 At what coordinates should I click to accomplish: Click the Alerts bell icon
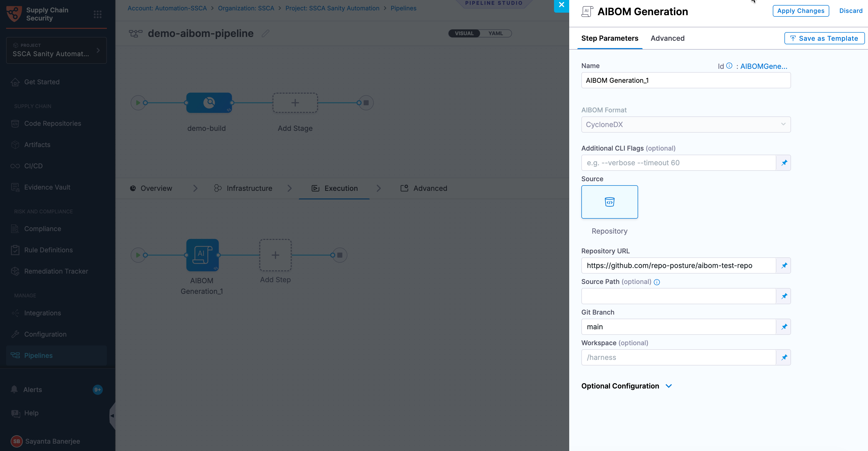[x=14, y=389]
